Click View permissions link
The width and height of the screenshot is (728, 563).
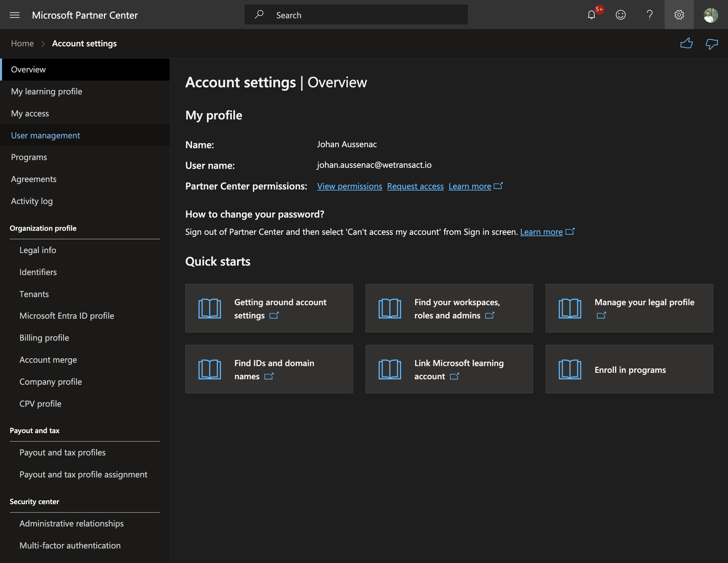point(349,186)
